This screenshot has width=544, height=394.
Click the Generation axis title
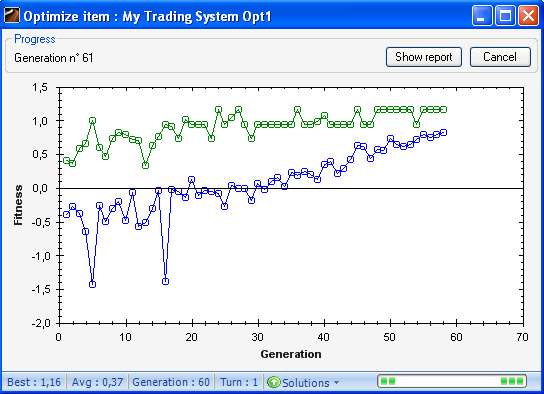click(x=291, y=354)
